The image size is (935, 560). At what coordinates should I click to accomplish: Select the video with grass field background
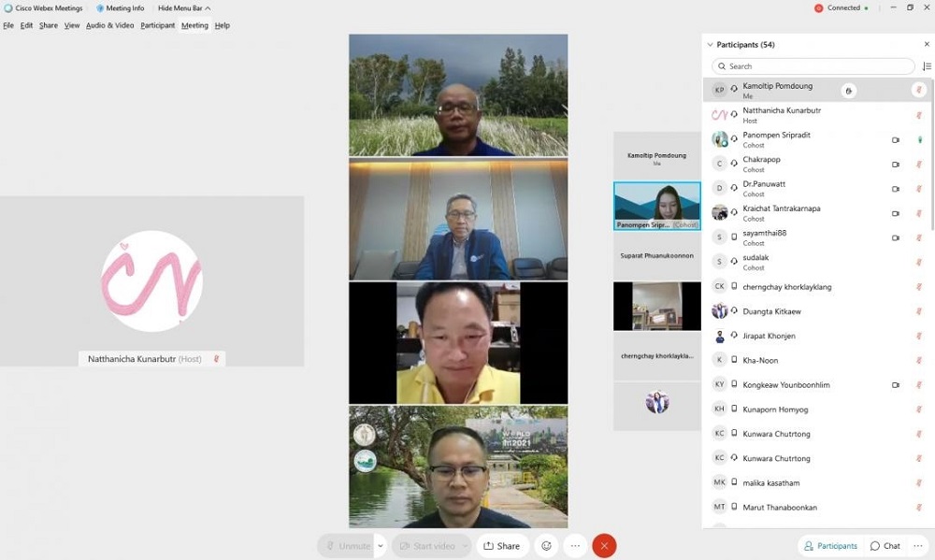tap(458, 94)
